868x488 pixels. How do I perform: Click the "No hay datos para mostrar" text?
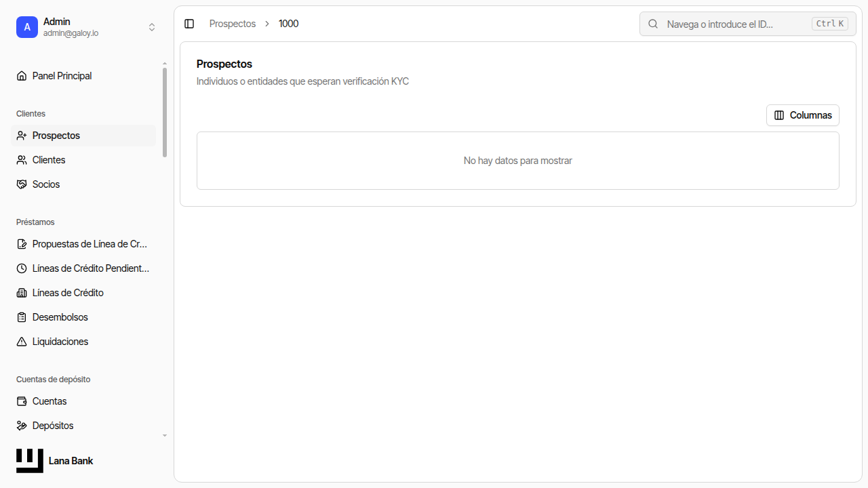point(518,161)
